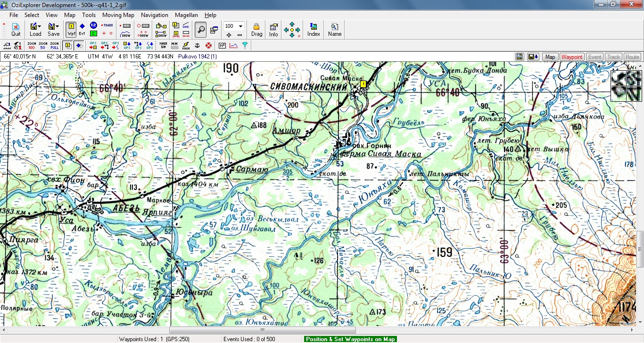Click the Quit icon in toolbar
The image size is (644, 343).
click(x=16, y=30)
